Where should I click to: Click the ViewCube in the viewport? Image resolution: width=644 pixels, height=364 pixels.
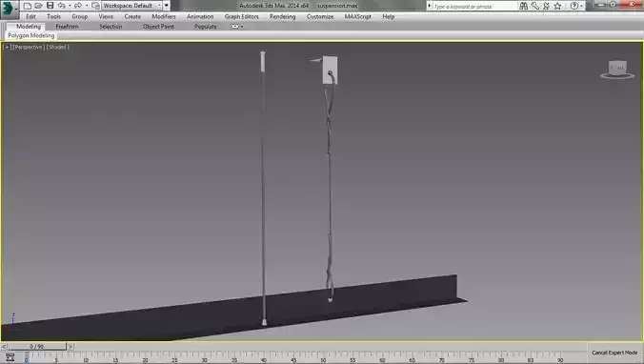tap(617, 69)
